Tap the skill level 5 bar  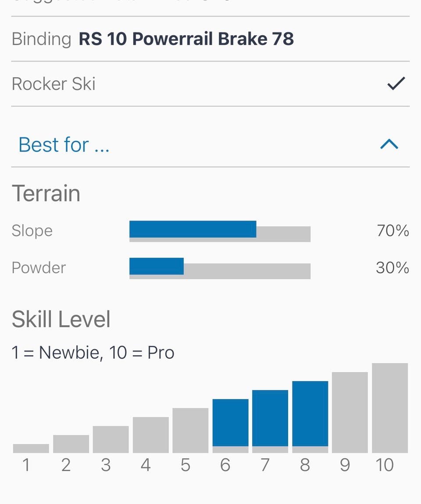point(190,430)
